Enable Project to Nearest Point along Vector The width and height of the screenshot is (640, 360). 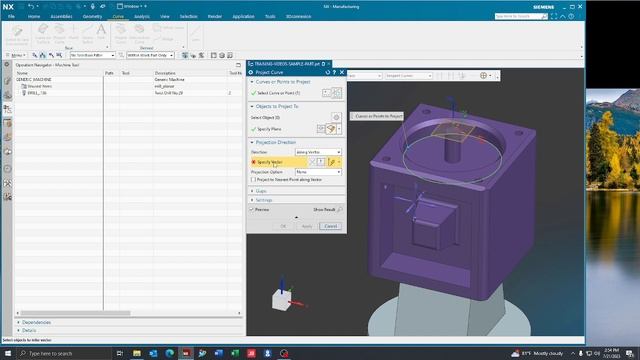[253, 180]
